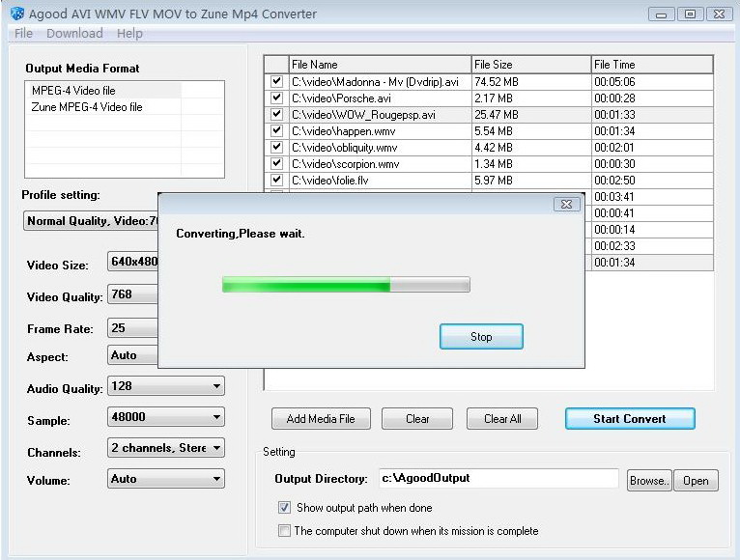Uncheck Madonna - Mv (Dvdrip).avi file checkbox
740x560 pixels.
[276, 82]
